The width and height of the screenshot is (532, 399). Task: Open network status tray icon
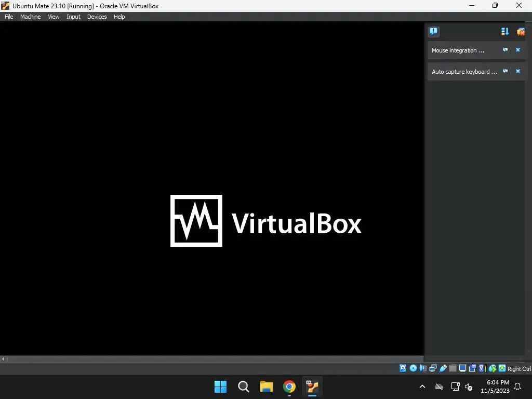coord(455,387)
